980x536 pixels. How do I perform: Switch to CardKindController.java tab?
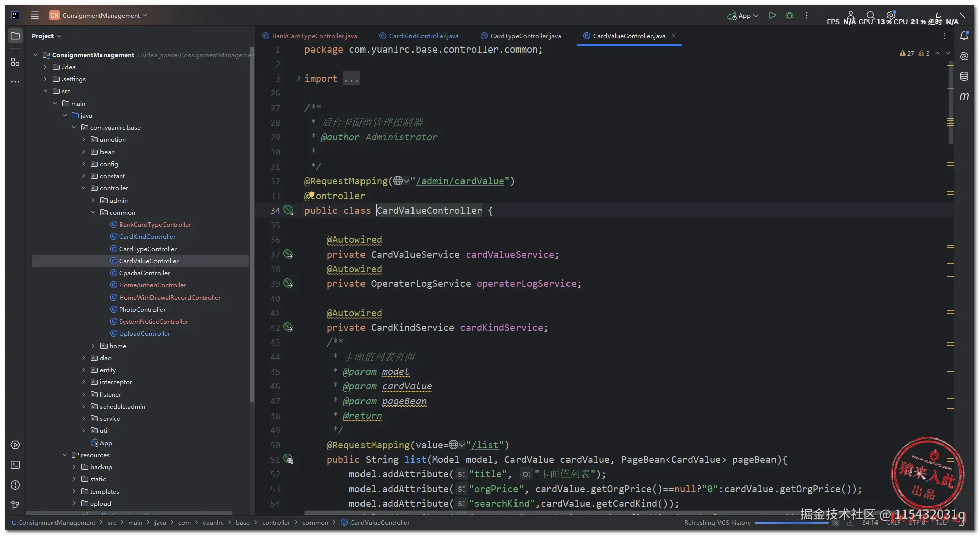click(419, 36)
